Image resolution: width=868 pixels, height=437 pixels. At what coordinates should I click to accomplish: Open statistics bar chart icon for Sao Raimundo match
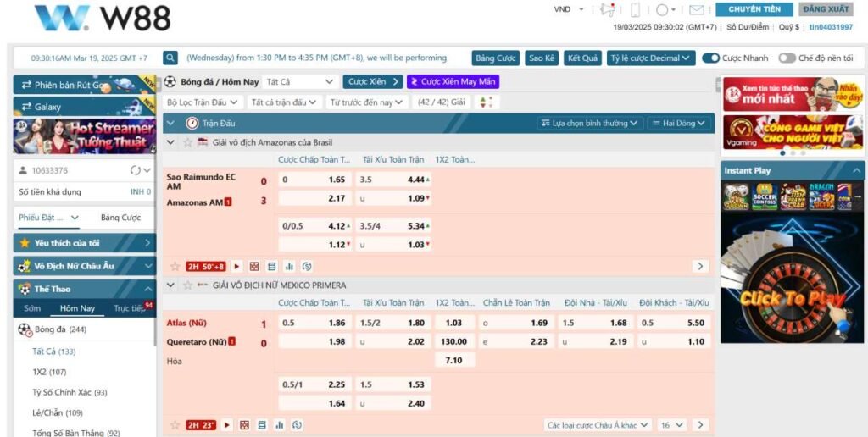[289, 266]
